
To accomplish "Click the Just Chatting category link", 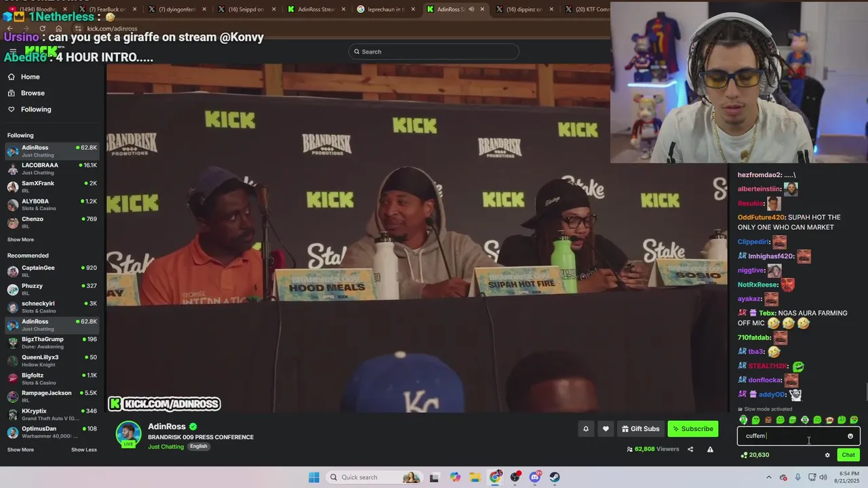I will tap(166, 447).
